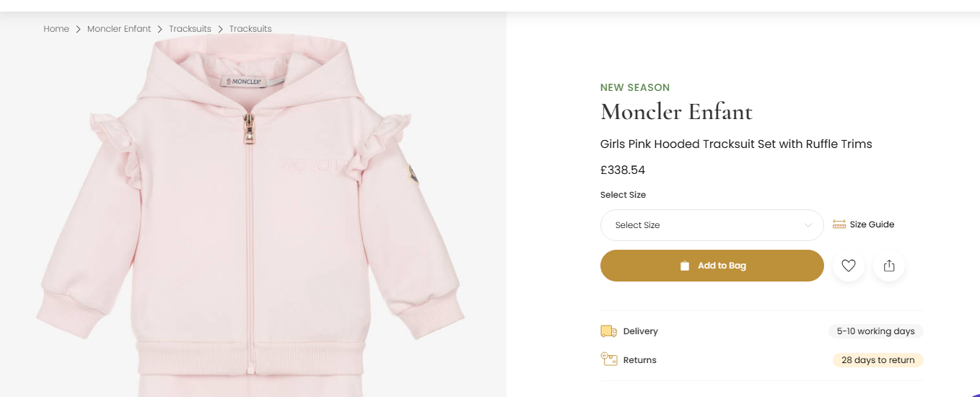The height and width of the screenshot is (397, 980).
Task: Select the last Tracksuits breadcrumb
Action: coord(250,29)
